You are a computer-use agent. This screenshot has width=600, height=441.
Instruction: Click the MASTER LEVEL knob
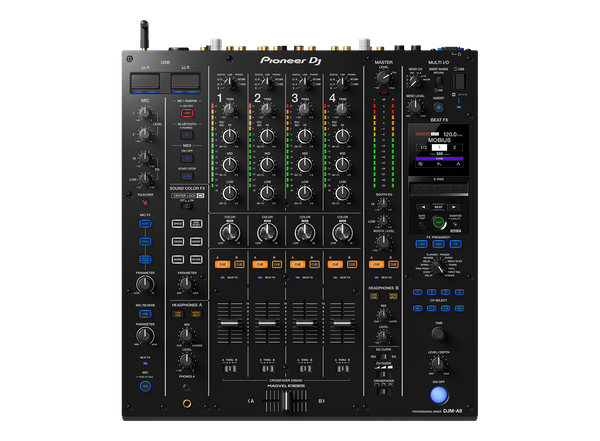pyautogui.click(x=383, y=78)
